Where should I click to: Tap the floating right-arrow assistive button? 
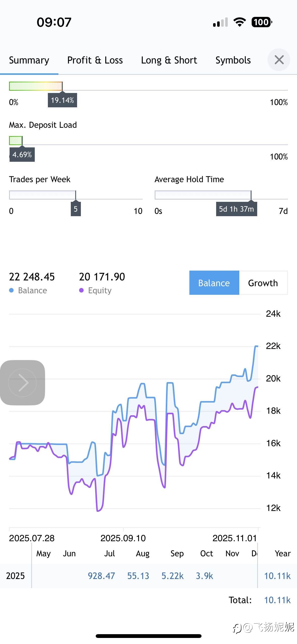coord(23,382)
